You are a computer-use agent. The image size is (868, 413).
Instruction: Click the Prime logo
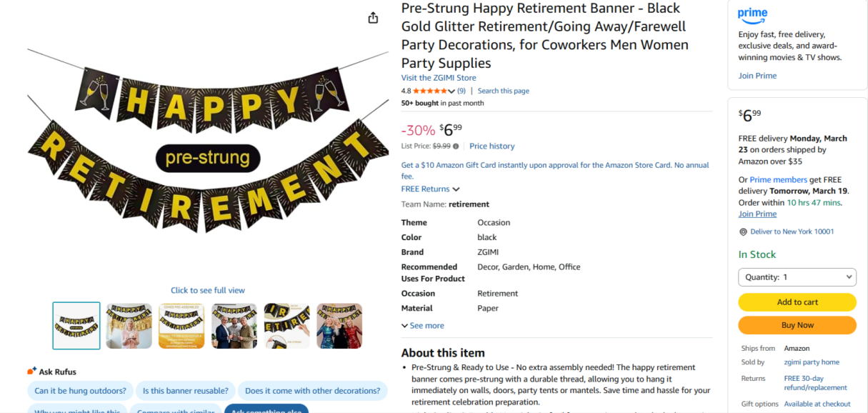[752, 14]
